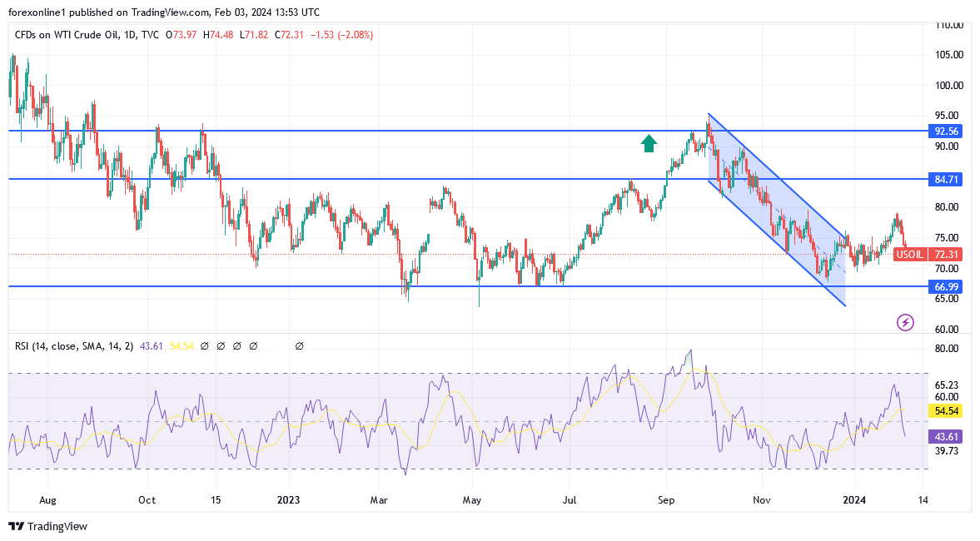This screenshot has width=980, height=541.
Task: Click the −1.53 (−2.08%) change value
Action: tap(342, 35)
